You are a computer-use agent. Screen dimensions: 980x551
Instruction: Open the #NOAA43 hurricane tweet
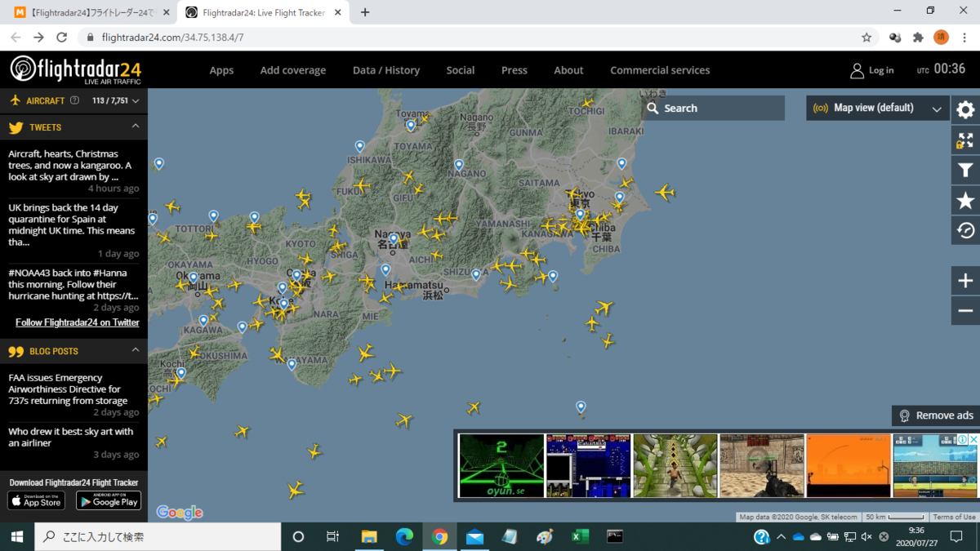tap(73, 284)
